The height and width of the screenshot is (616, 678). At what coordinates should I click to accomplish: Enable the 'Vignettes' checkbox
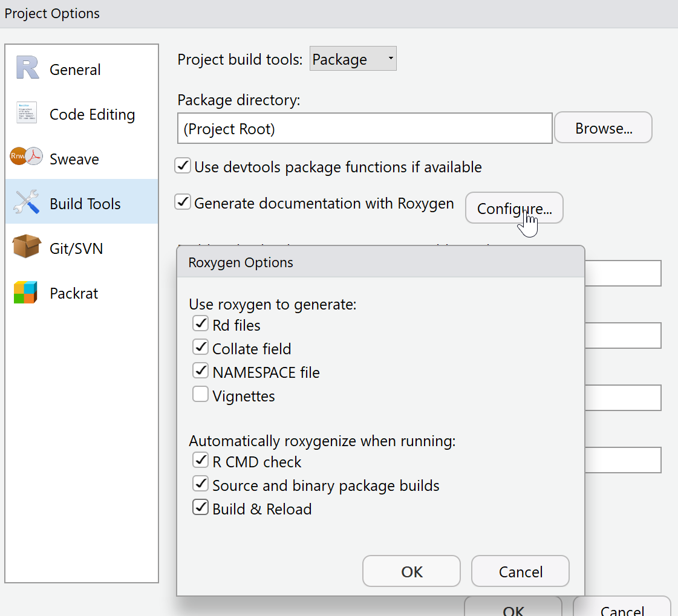[200, 394]
